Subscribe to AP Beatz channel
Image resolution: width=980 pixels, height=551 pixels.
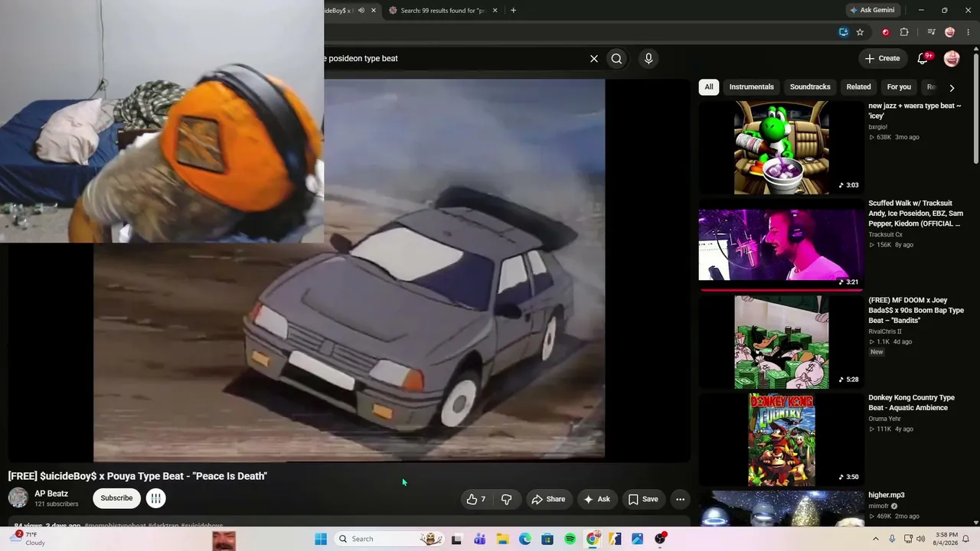point(116,498)
